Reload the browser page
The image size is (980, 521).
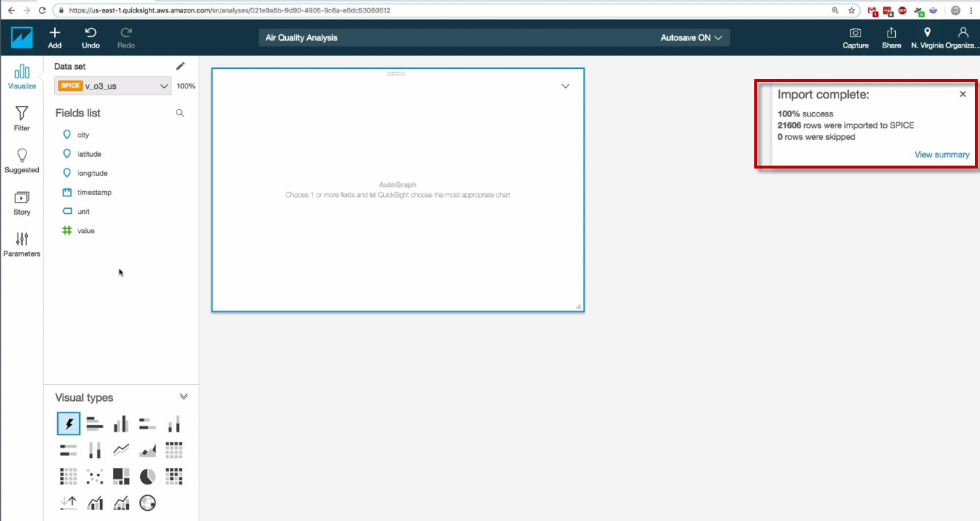click(42, 11)
